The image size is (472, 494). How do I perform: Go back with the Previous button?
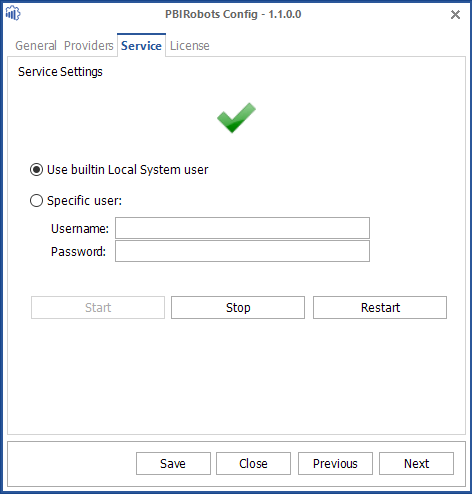pyautogui.click(x=335, y=463)
